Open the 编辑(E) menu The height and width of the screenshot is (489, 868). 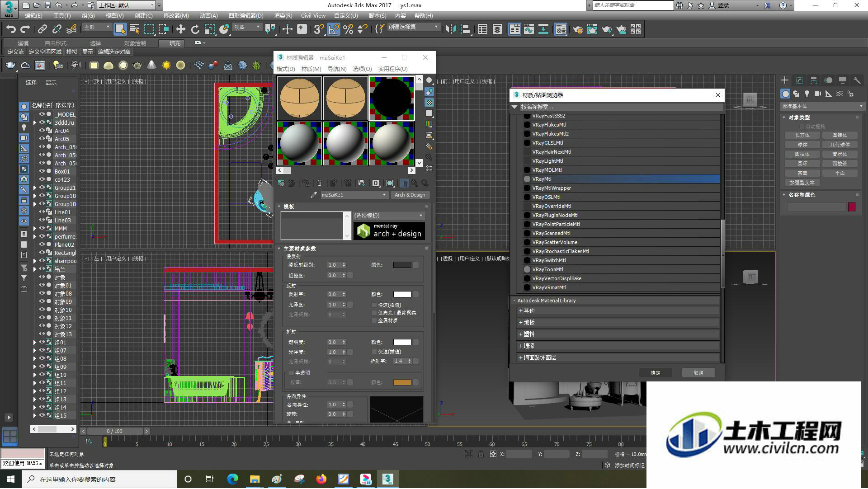(x=33, y=15)
